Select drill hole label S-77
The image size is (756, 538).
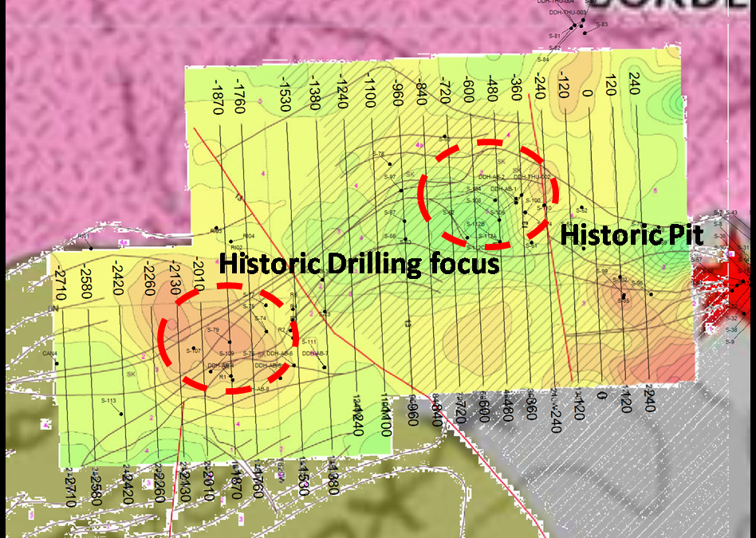(x=248, y=295)
